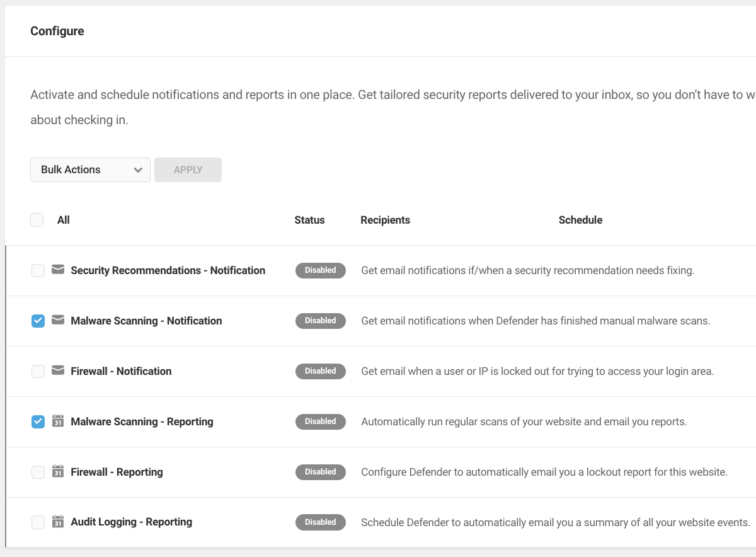Screen dimensions: 756x557
Task: Click the email icon beside Security Recommendations - Notification
Action: point(58,270)
